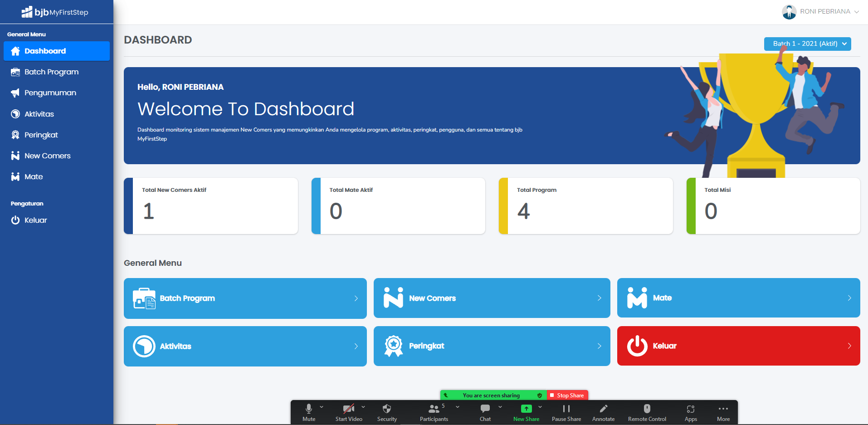The image size is (868, 425).
Task: Click the "Total Program" label
Action: [x=536, y=190]
